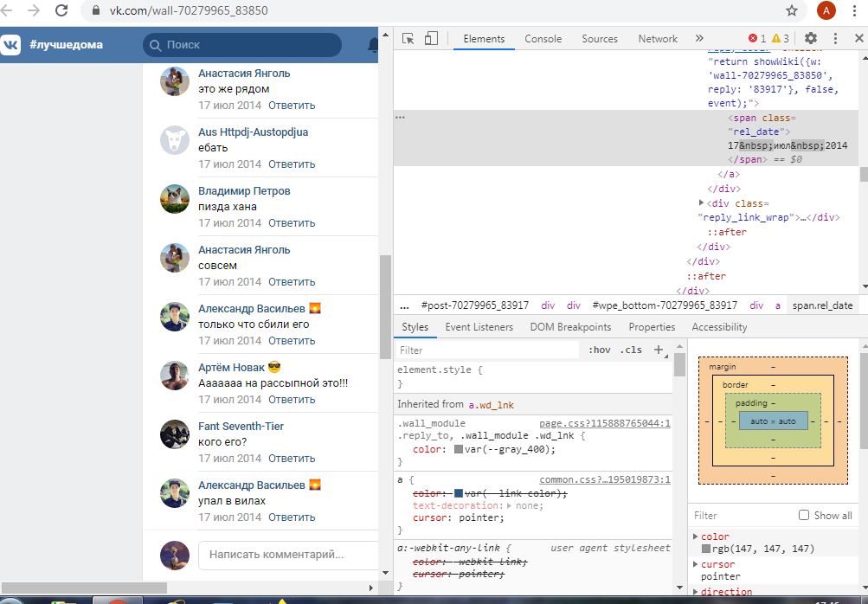Open the Accessibility tab
Image resolution: width=868 pixels, height=604 pixels.
719,327
